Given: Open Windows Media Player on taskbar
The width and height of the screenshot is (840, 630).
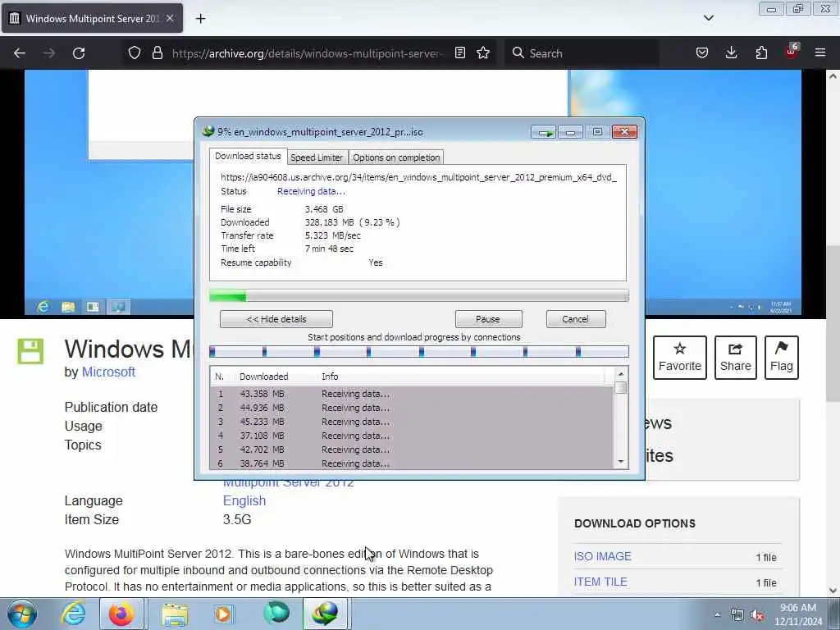Looking at the screenshot, I should point(224,614).
